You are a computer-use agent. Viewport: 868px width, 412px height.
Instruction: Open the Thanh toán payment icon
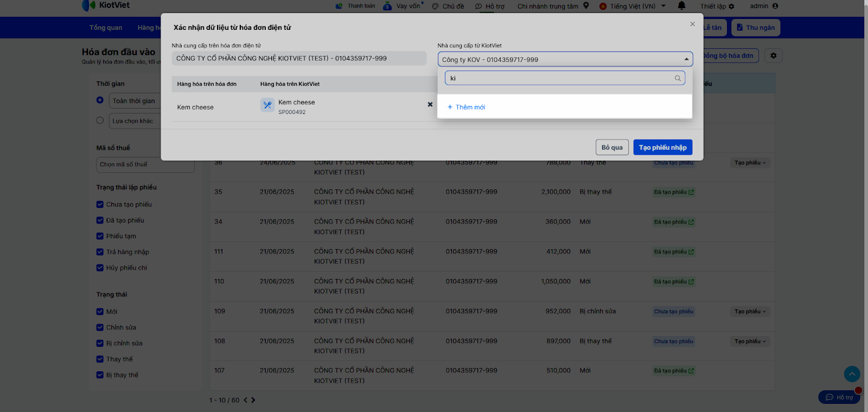coord(339,6)
